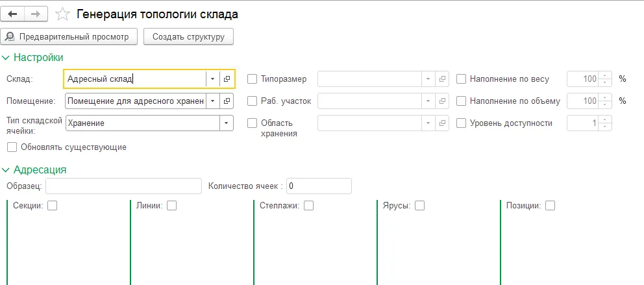Check the Ярусы checkbox
The image size is (644, 285).
[x=419, y=206]
